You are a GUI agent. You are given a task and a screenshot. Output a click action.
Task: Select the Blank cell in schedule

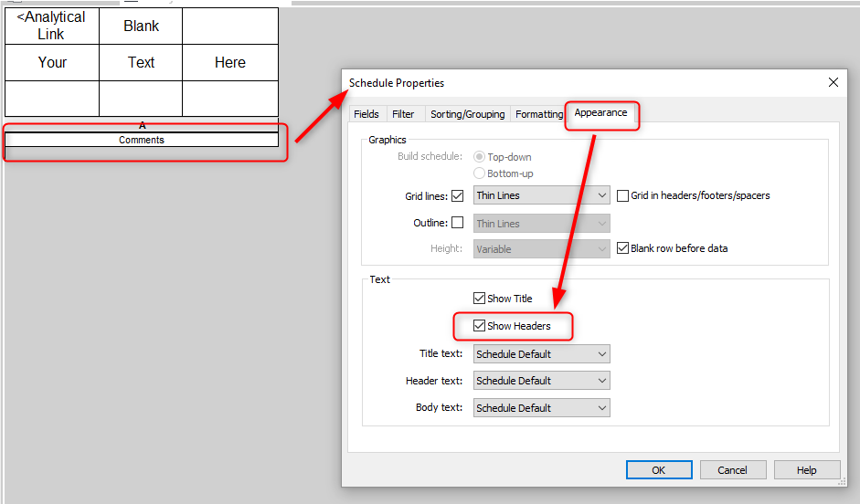point(141,26)
